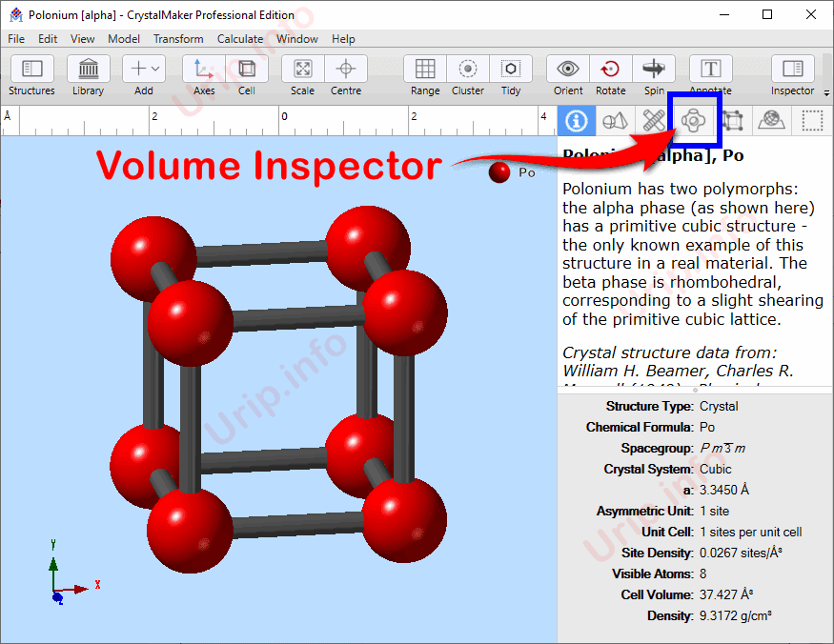The height and width of the screenshot is (644, 834).
Task: Open the Model menu
Action: [124, 39]
